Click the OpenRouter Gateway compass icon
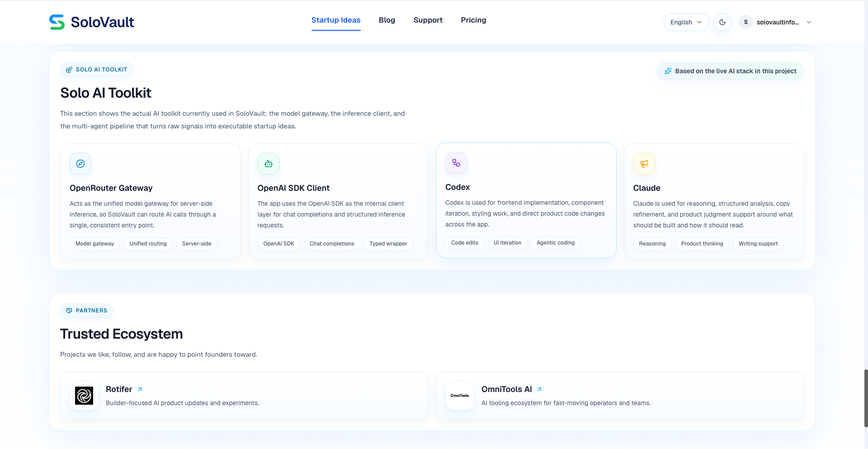868x449 pixels. [80, 164]
